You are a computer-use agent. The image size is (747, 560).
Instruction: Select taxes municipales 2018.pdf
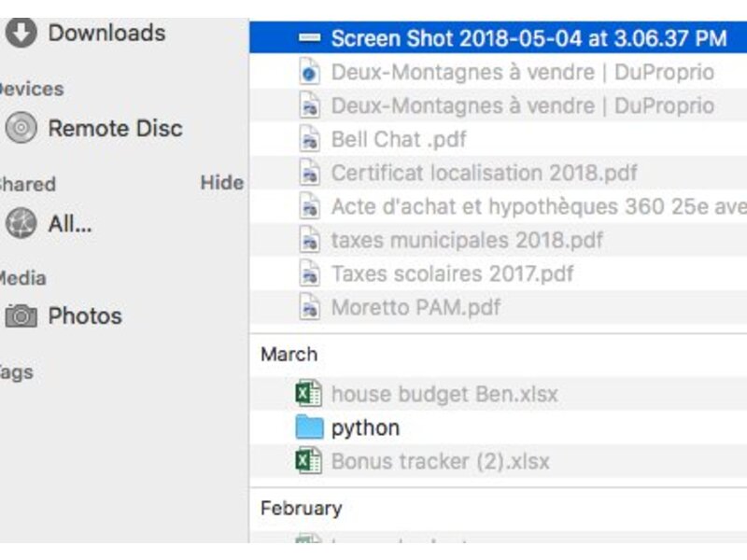tap(467, 240)
